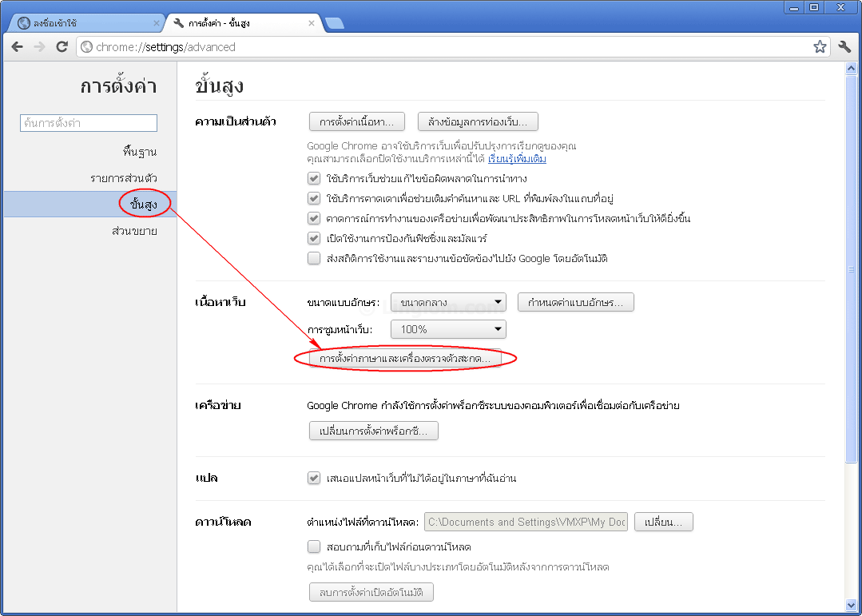This screenshot has height=616, width=862.
Task: Disable phishing and malware protection checkbox
Action: (x=314, y=238)
